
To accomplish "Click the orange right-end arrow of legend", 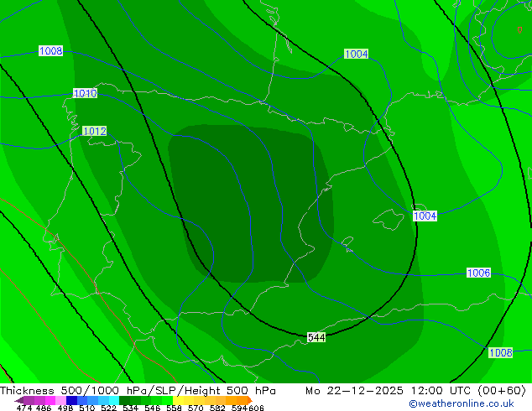I will pos(250,400).
